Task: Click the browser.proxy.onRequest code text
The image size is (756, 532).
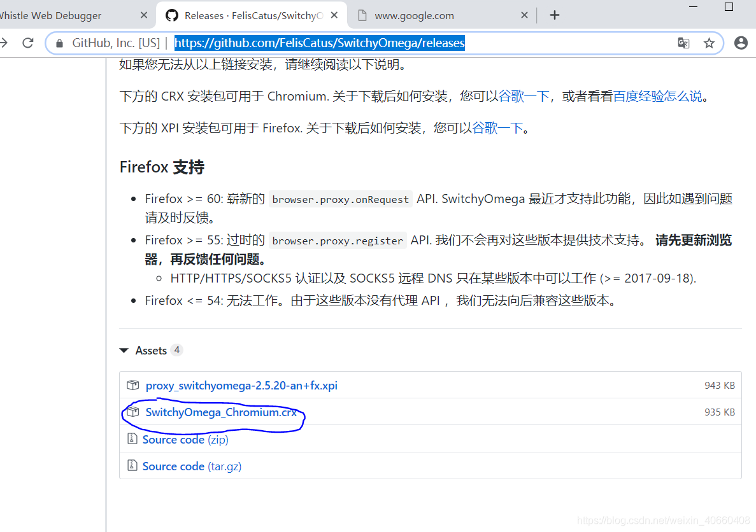Action: coord(340,200)
